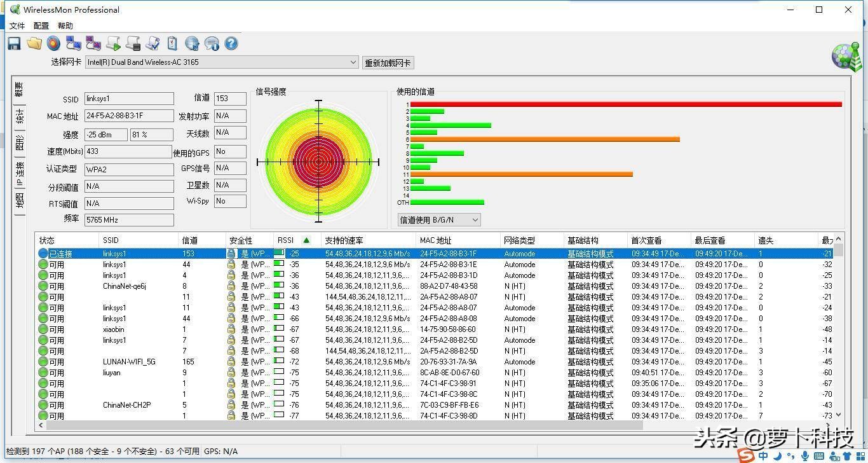Viewport: 868px width, 463px height.
Task: Select the target/bullseye toolbar icon
Action: pyautogui.click(x=54, y=43)
